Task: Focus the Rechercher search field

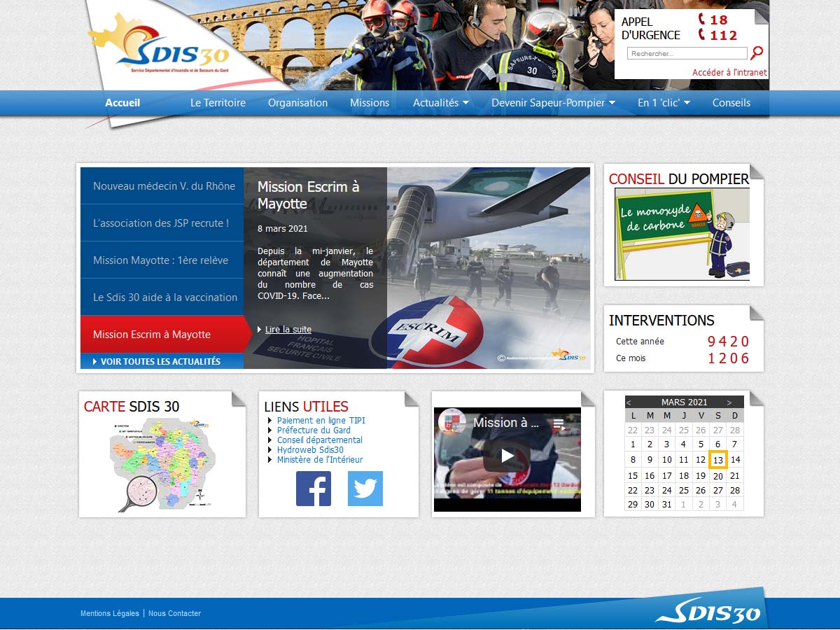Action: (x=687, y=53)
